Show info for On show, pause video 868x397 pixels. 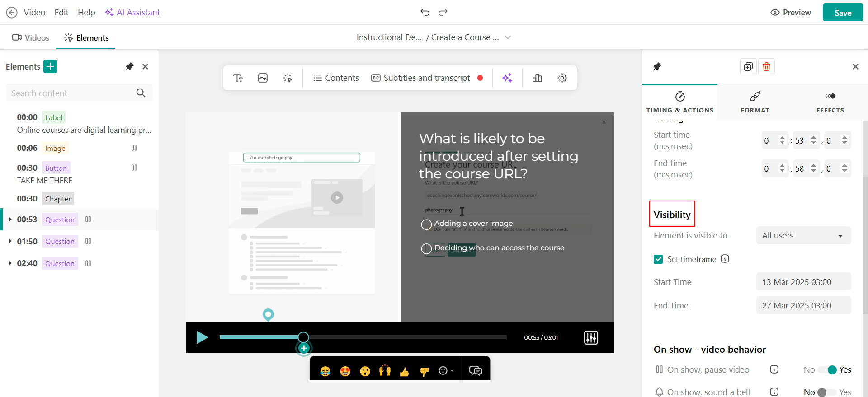(774, 369)
